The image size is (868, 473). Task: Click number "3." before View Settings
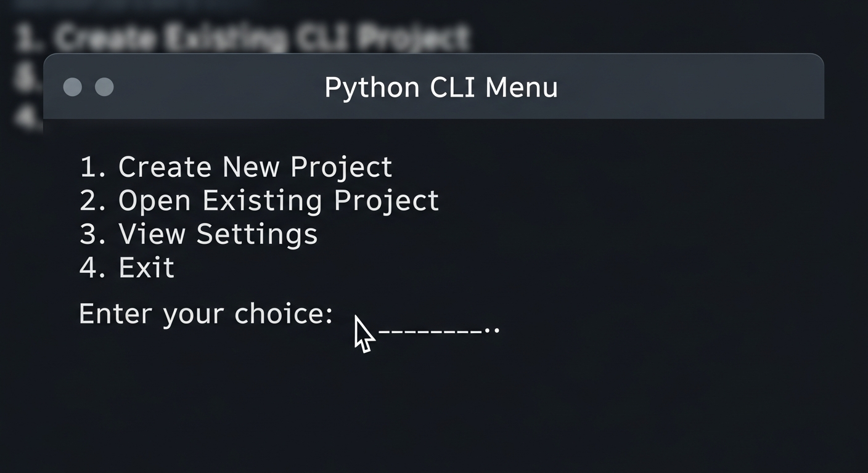point(94,234)
